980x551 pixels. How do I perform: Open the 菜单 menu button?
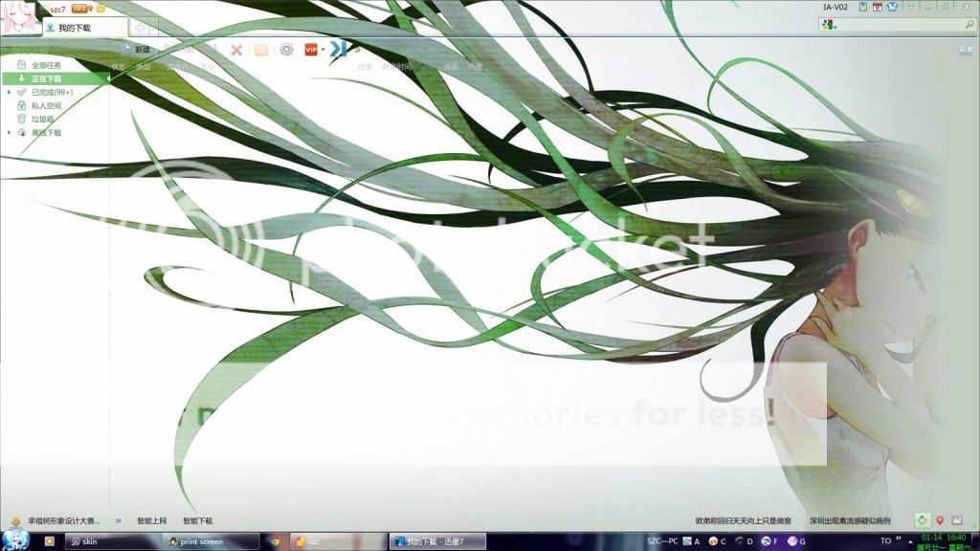tap(966, 50)
